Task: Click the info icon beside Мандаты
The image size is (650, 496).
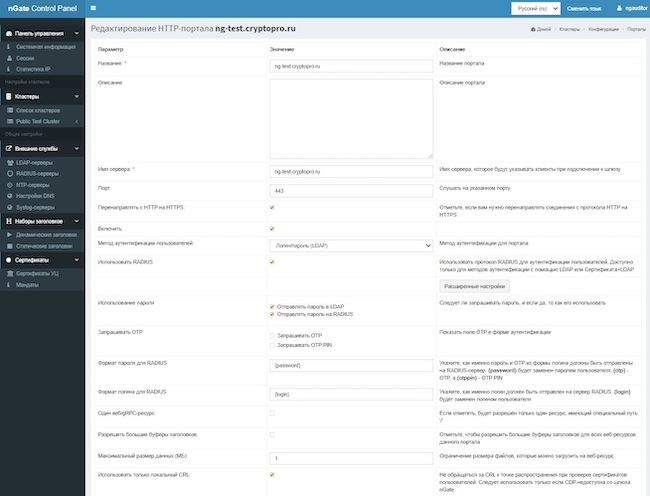Action: 9,285
